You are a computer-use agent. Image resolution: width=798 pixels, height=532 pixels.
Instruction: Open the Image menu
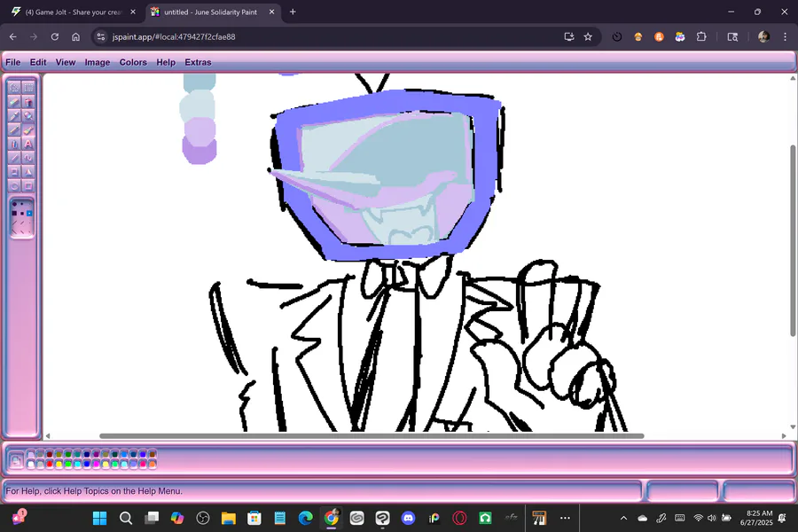click(98, 62)
